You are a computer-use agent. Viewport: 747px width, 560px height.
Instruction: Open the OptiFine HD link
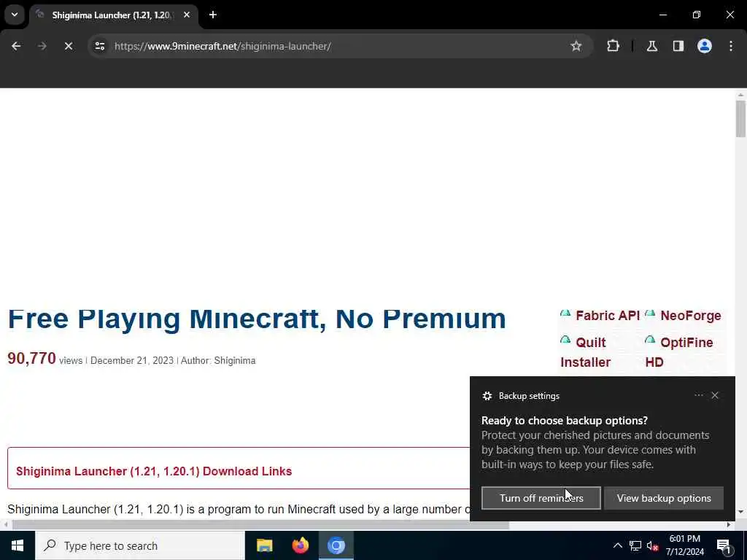coord(679,352)
